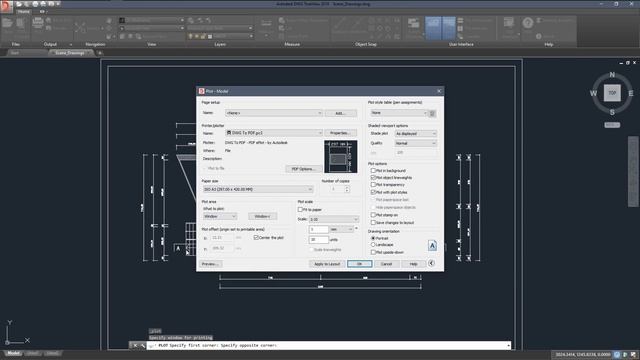This screenshot has height=360, width=640.
Task: Confirm the plot with OK button
Action: [360, 264]
